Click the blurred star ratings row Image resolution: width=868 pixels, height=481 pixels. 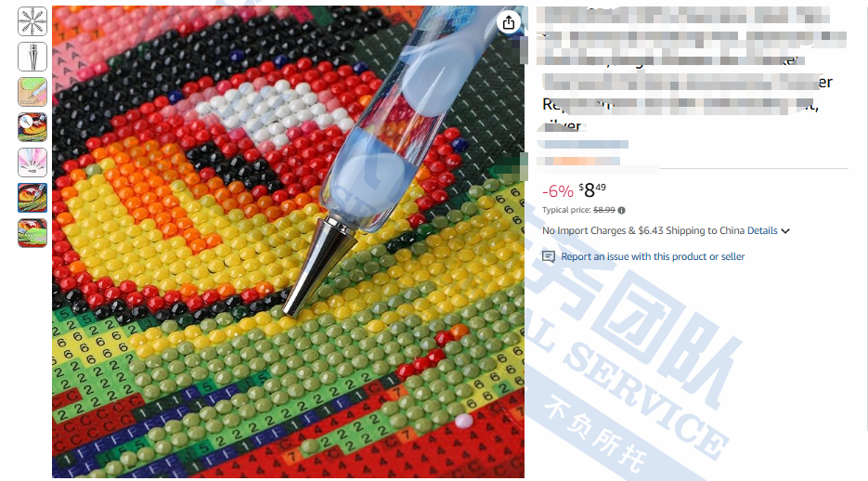point(578,161)
